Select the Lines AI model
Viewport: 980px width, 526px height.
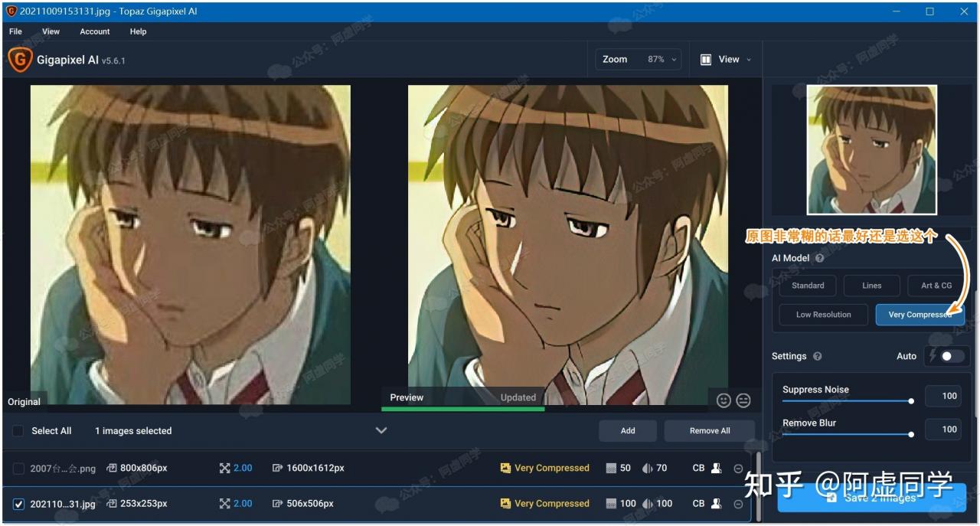[871, 286]
